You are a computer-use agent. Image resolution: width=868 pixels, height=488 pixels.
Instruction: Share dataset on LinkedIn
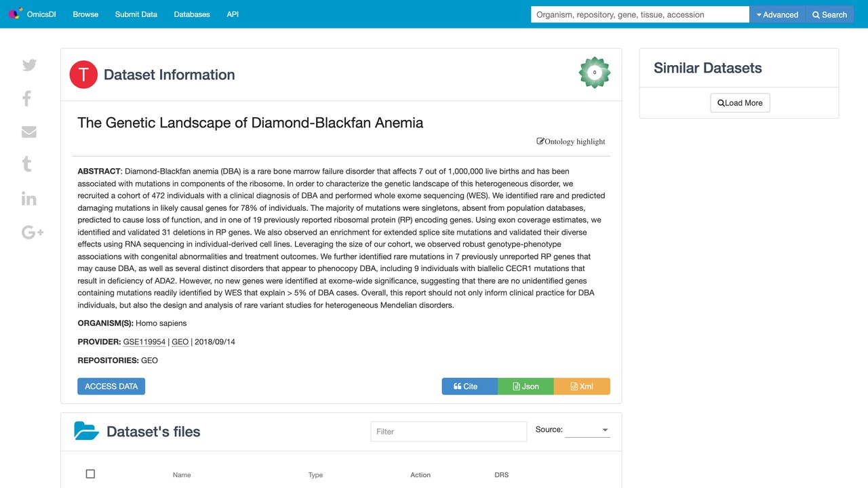28,198
